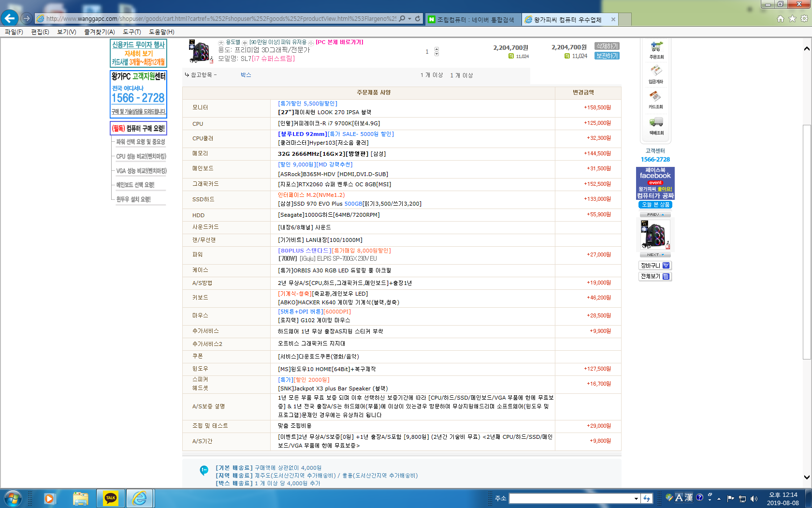Open CPU 성능 비교(벤치마킹) link
This screenshot has height=508, width=812.
[x=141, y=156]
